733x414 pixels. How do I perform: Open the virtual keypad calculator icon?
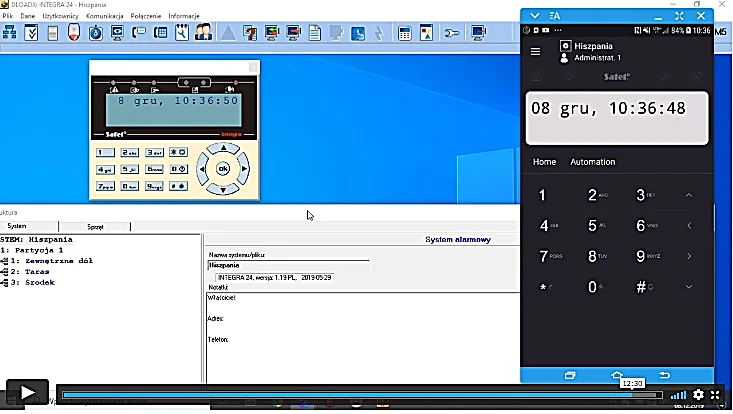point(404,33)
